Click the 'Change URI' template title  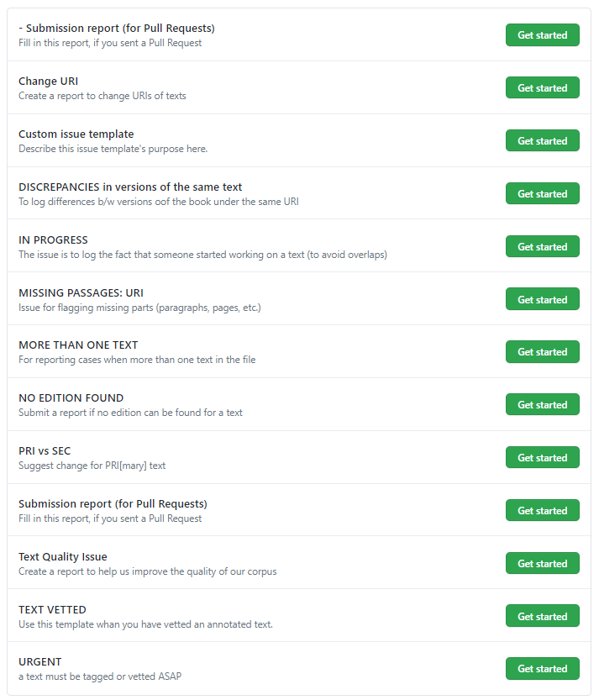click(x=49, y=82)
